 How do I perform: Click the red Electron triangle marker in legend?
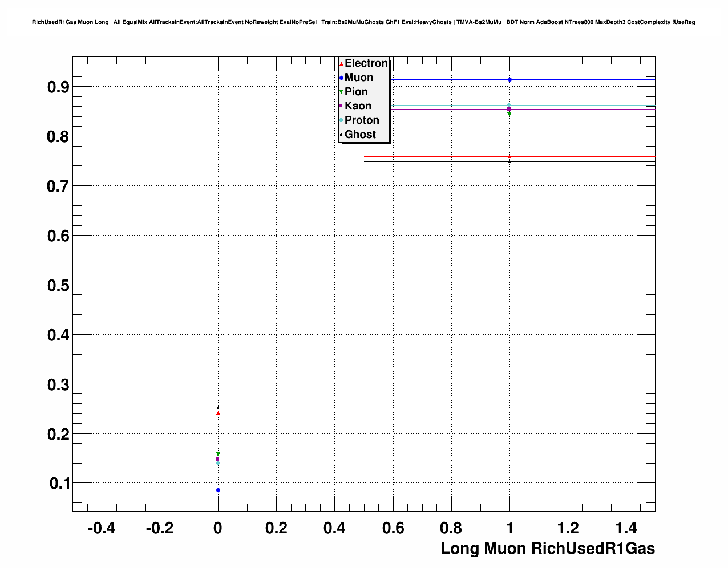tap(341, 64)
